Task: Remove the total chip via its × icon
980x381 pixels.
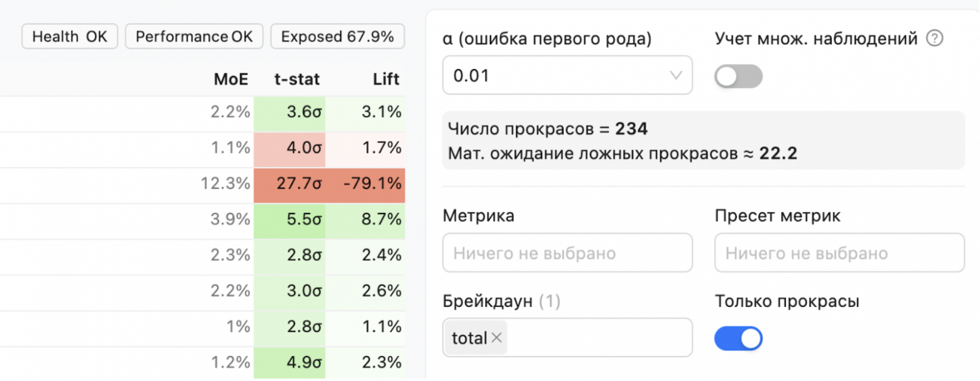Action: click(x=496, y=338)
